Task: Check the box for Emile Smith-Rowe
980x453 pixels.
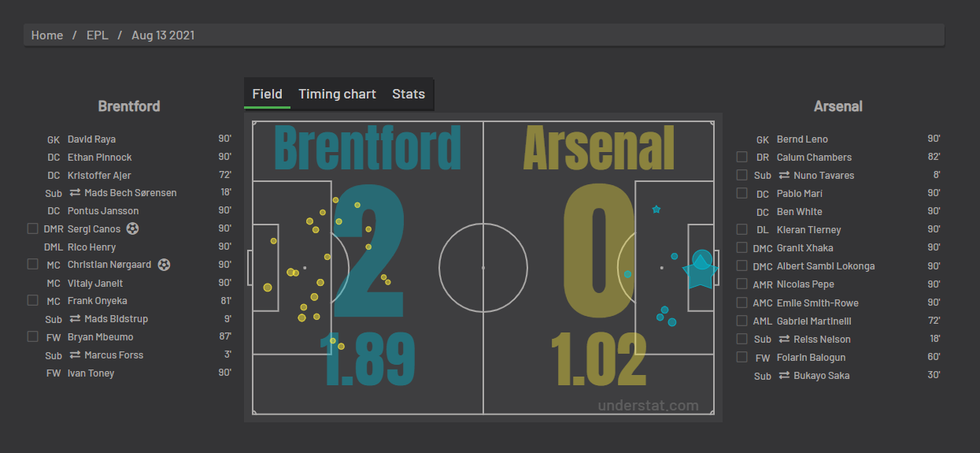Action: pos(741,303)
